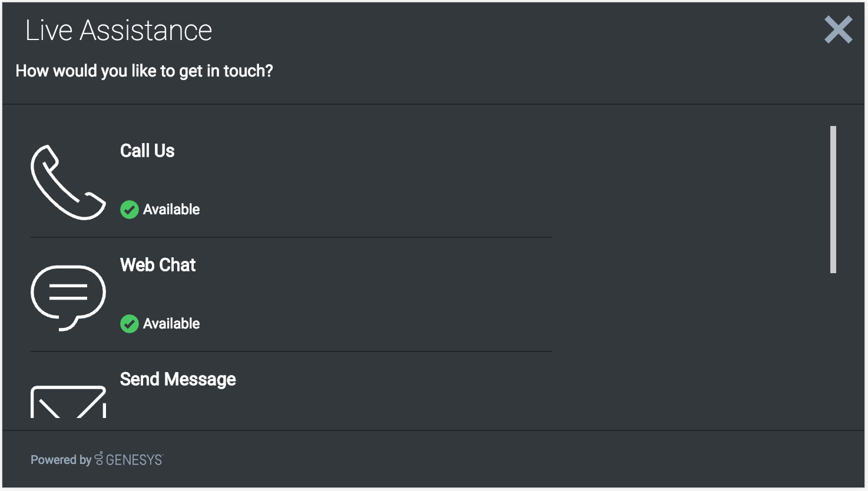Click the Available status text under Web Chat
Screen dimensions: 868x491
click(171, 324)
